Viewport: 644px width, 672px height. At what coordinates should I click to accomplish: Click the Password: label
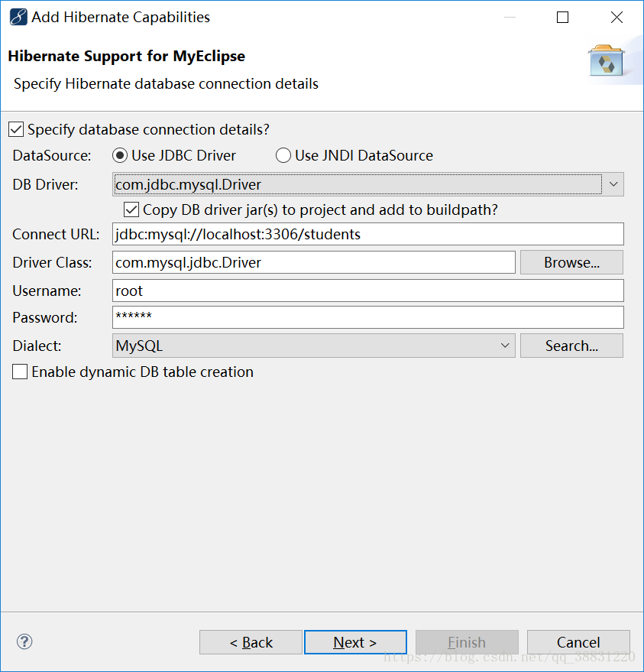45,317
